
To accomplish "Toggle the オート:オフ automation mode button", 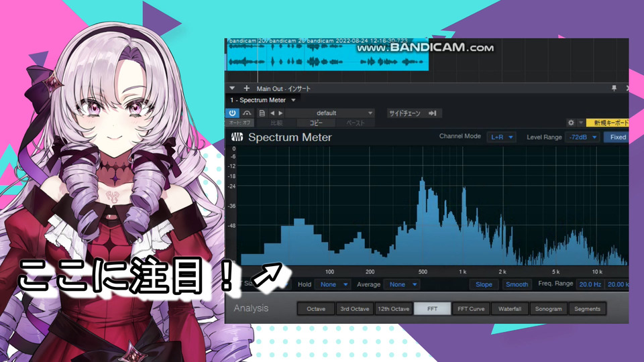I will click(x=240, y=123).
